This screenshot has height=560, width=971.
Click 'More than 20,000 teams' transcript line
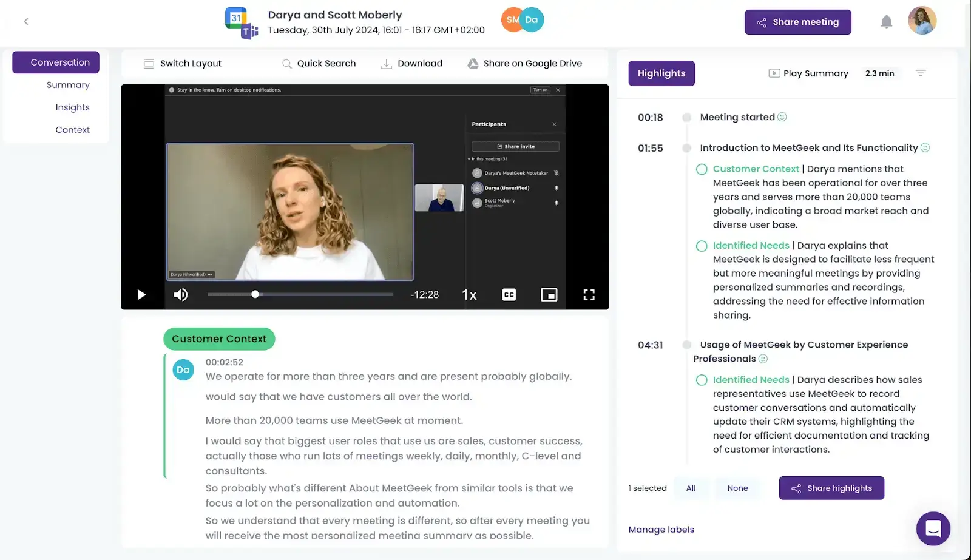click(334, 420)
